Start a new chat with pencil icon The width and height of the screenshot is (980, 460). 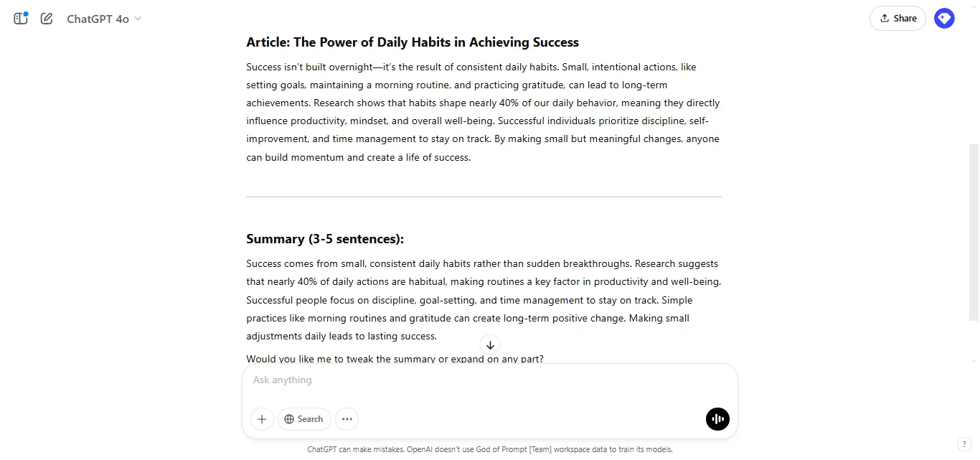tap(47, 19)
